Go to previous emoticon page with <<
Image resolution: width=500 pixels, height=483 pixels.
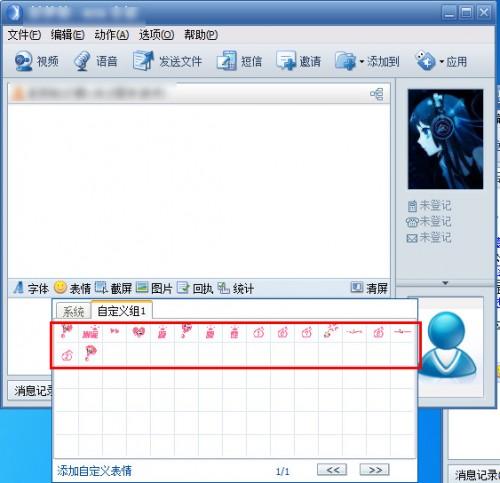pos(332,470)
